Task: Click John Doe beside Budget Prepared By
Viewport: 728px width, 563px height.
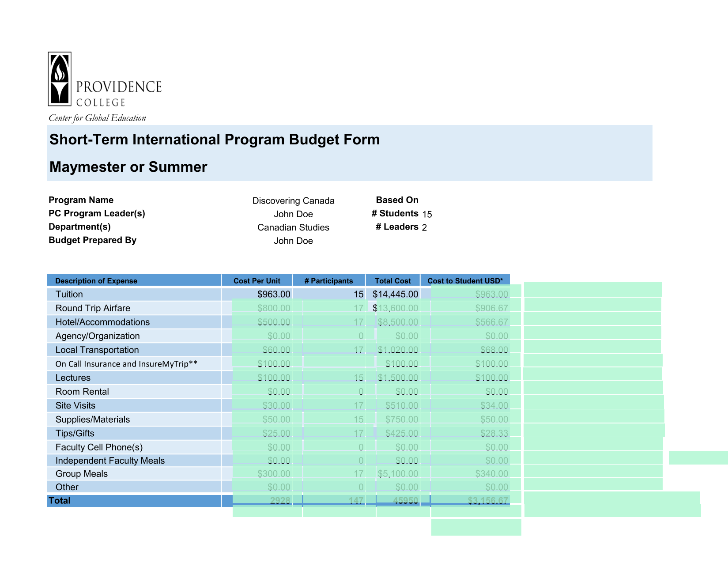Action: [293, 241]
